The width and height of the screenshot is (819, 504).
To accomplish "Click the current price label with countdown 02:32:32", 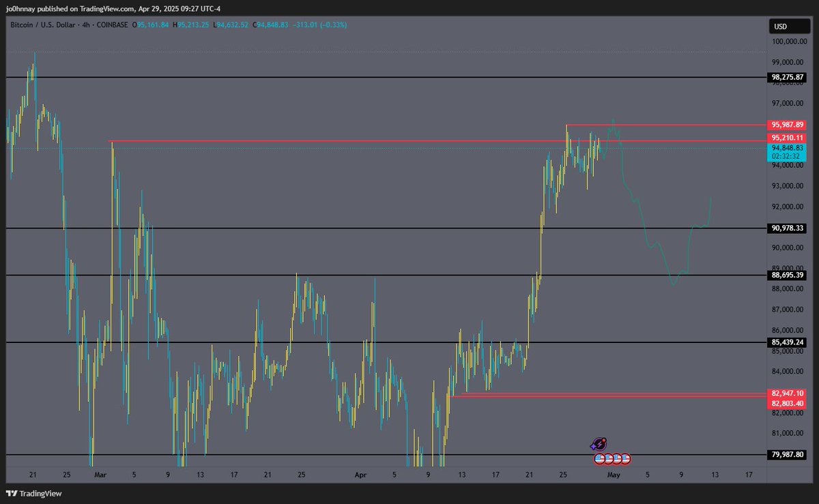I will pos(788,151).
